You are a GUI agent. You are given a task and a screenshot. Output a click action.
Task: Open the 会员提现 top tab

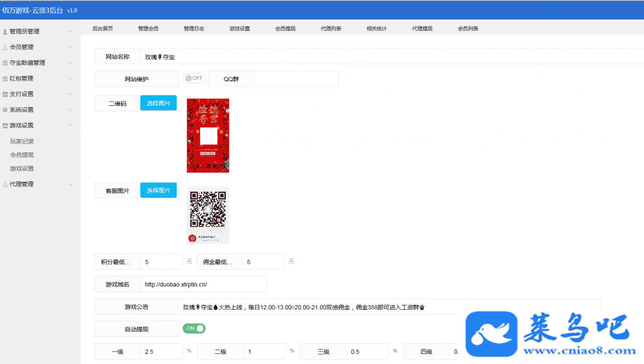pos(286,28)
